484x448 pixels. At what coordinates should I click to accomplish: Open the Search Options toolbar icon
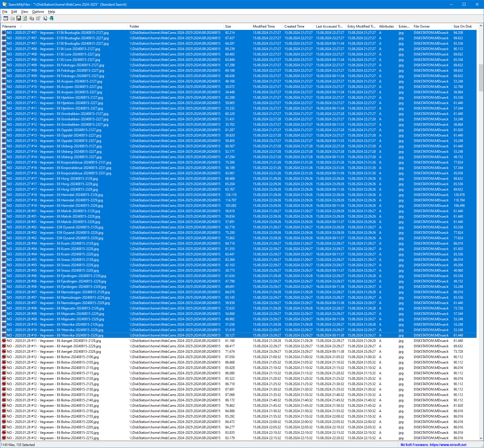pyautogui.click(x=5, y=18)
